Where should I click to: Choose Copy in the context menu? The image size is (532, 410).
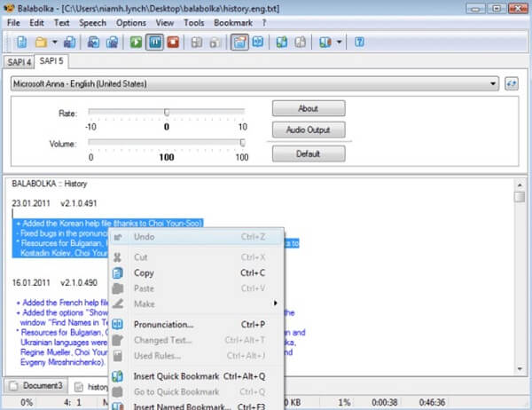196,272
